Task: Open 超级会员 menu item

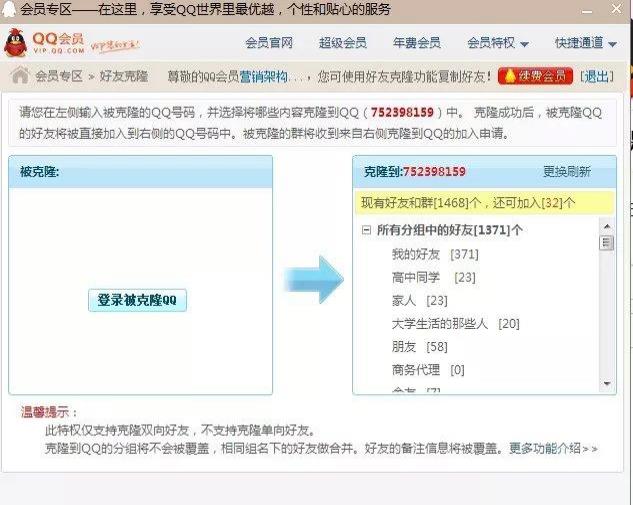Action: (x=343, y=43)
